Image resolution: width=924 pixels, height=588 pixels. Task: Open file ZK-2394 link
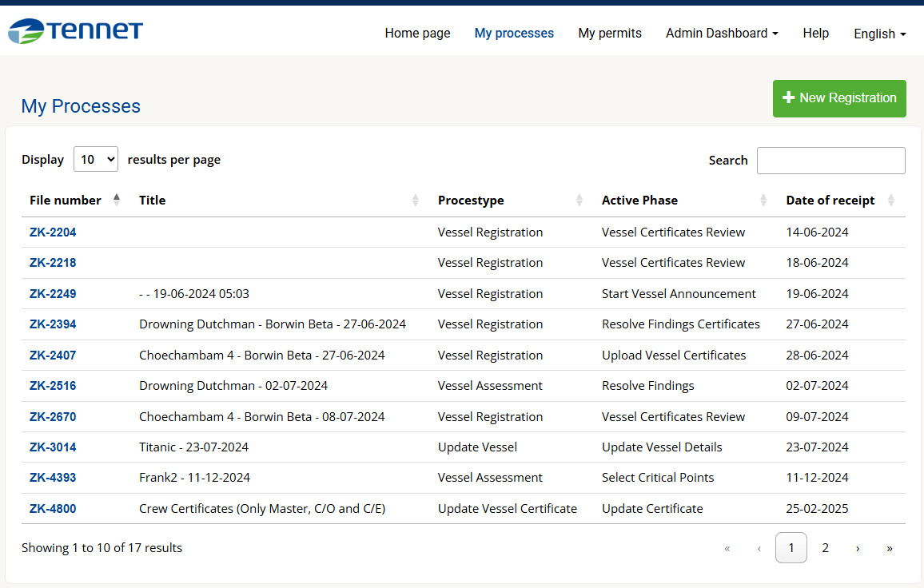[53, 324]
